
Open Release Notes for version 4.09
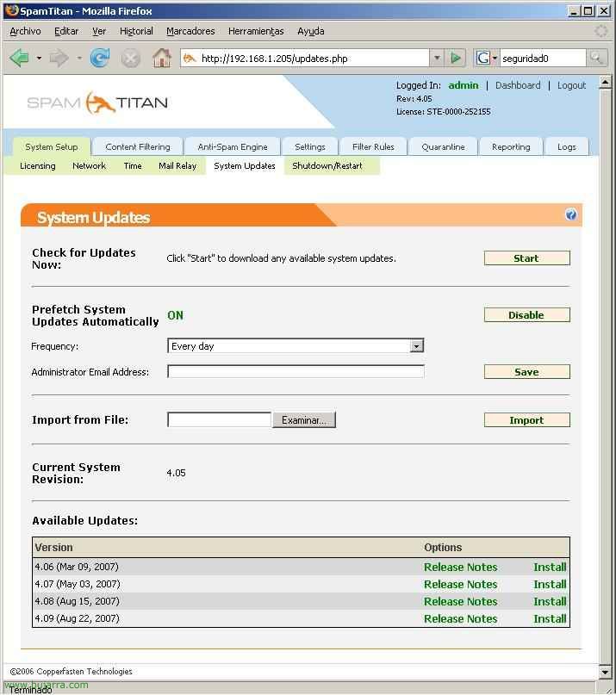pos(460,618)
